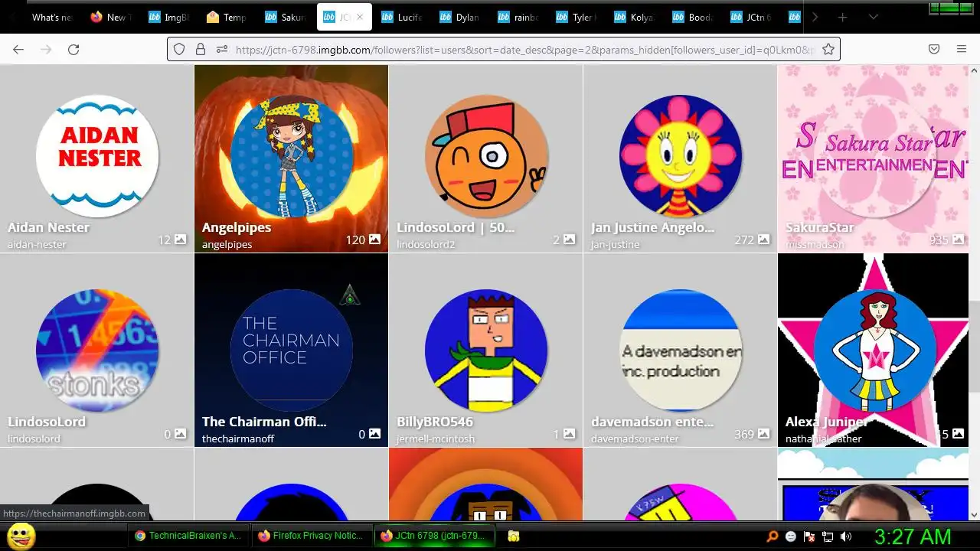Click username davemadson-enter
The height and width of the screenshot is (551, 980).
click(635, 439)
